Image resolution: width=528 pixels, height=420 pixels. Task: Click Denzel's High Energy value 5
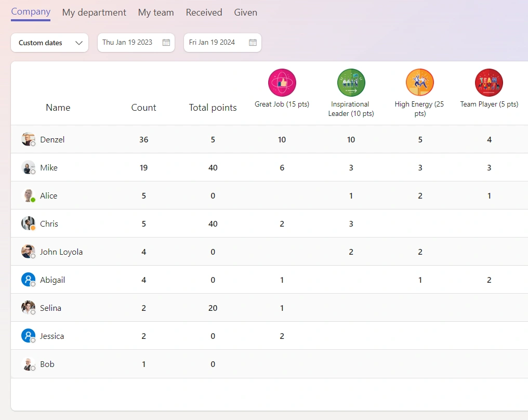[420, 139]
